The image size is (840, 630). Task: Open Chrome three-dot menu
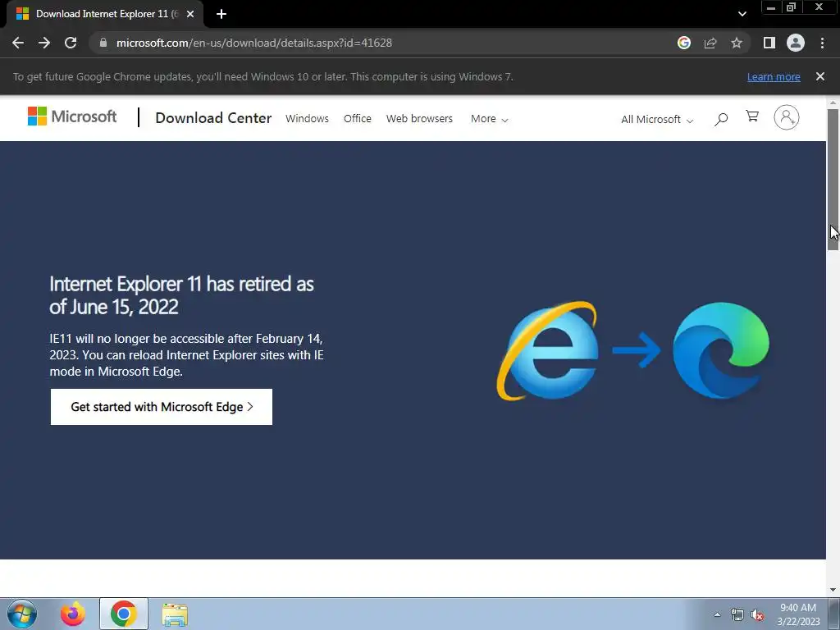point(822,43)
